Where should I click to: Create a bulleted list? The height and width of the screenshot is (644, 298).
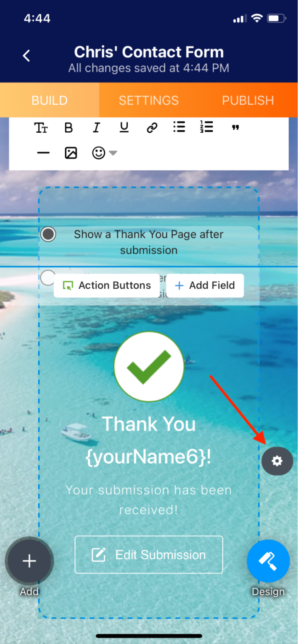click(x=179, y=127)
